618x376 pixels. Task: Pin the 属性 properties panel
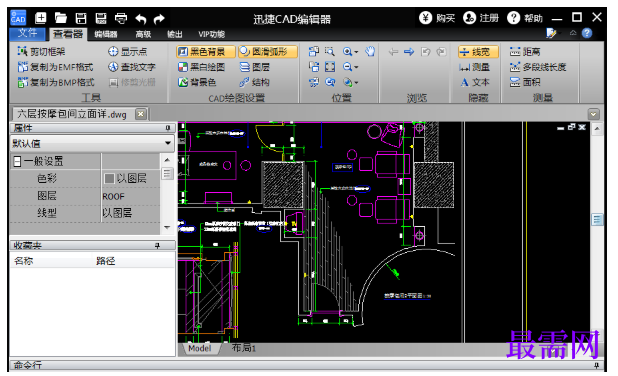pyautogui.click(x=168, y=128)
